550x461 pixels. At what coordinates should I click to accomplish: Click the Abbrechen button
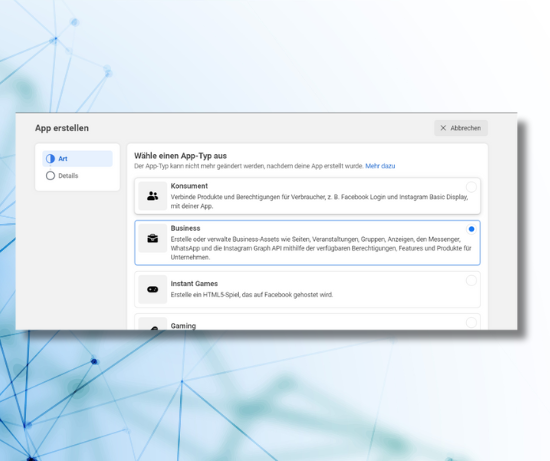(x=461, y=128)
